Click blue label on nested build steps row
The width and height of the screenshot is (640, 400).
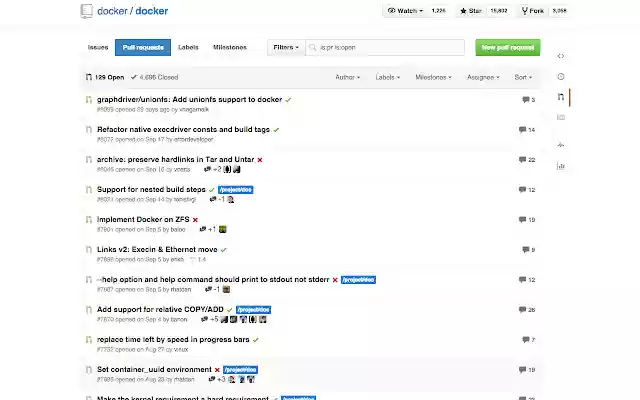[x=236, y=190]
